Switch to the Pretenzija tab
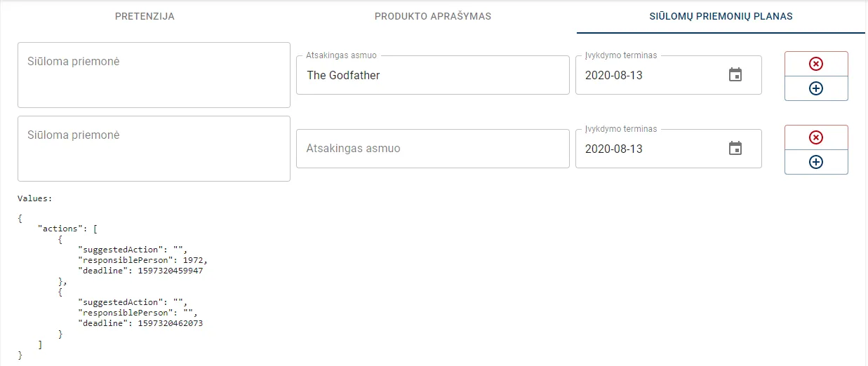 (145, 16)
